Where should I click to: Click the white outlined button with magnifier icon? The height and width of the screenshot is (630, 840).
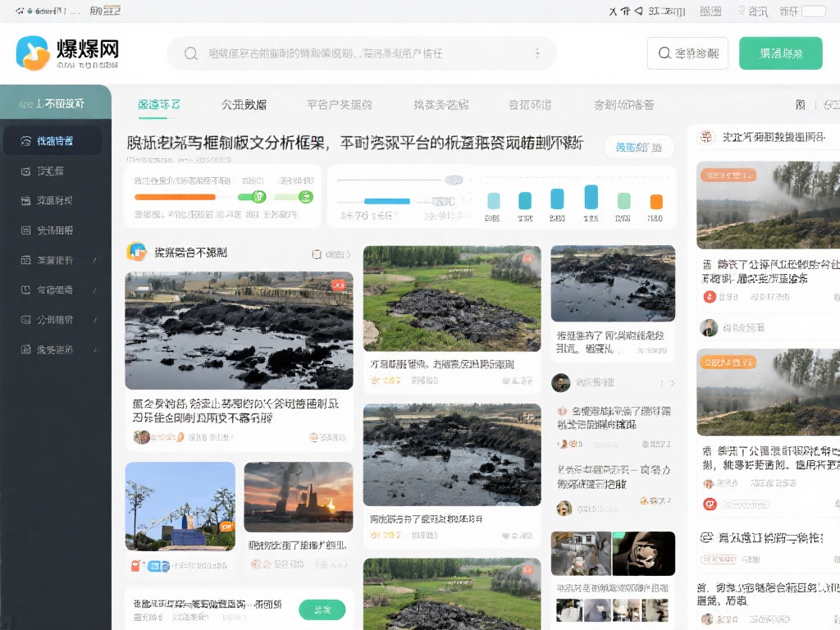[687, 53]
